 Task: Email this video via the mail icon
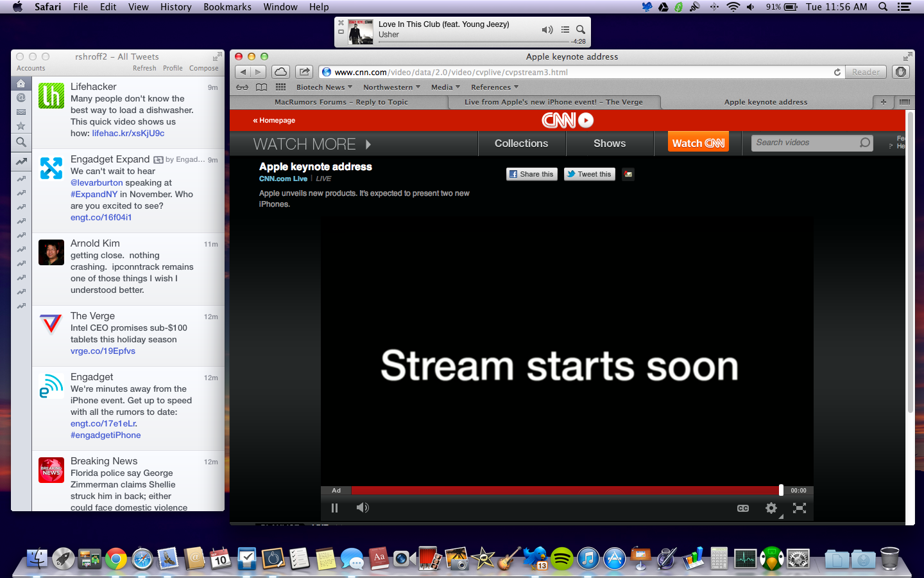[x=628, y=174]
